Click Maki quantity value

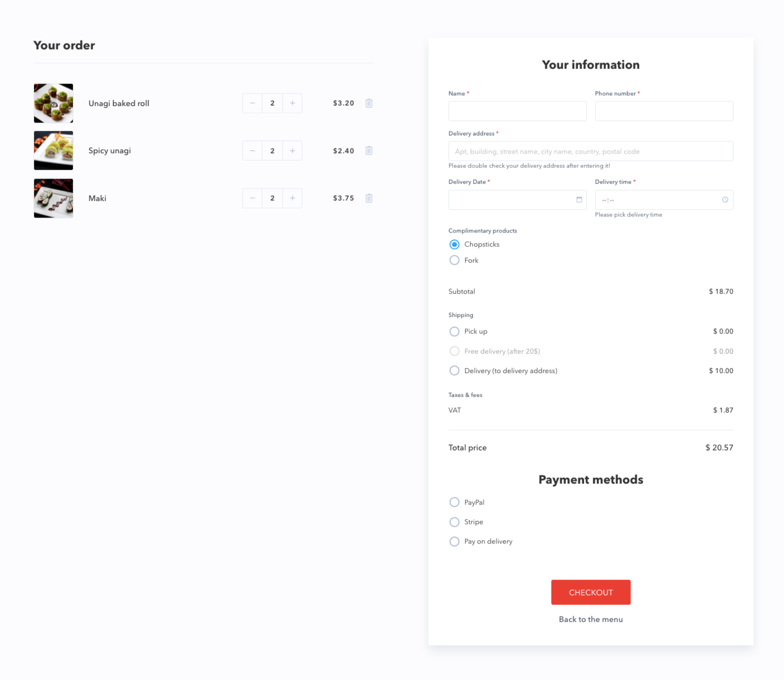(272, 198)
